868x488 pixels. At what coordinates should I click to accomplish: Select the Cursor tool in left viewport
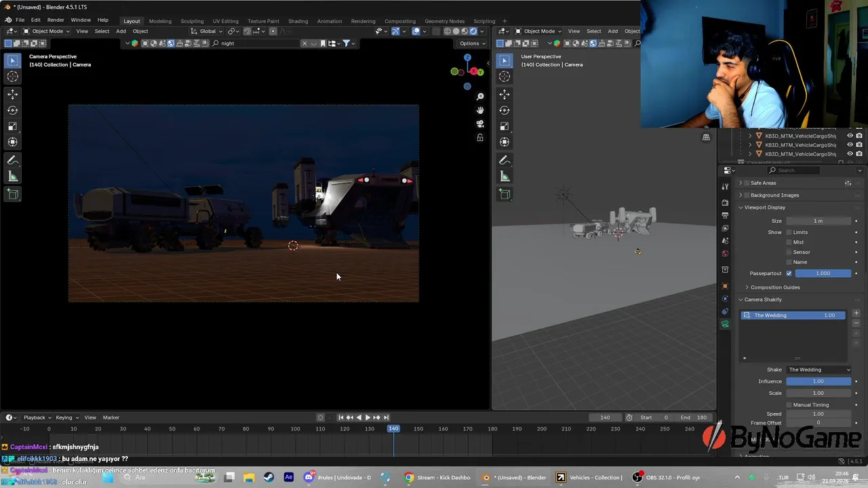point(12,77)
